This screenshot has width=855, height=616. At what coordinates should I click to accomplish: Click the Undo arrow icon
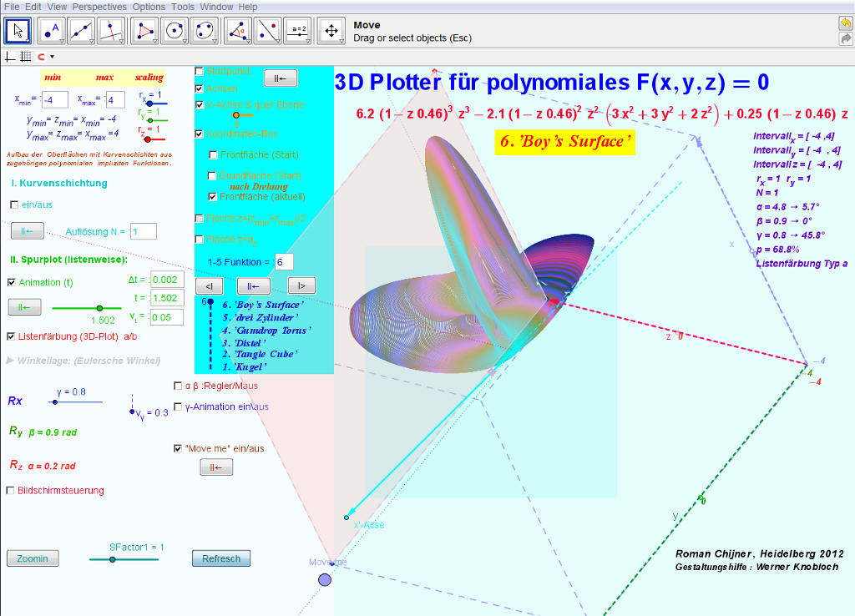846,24
